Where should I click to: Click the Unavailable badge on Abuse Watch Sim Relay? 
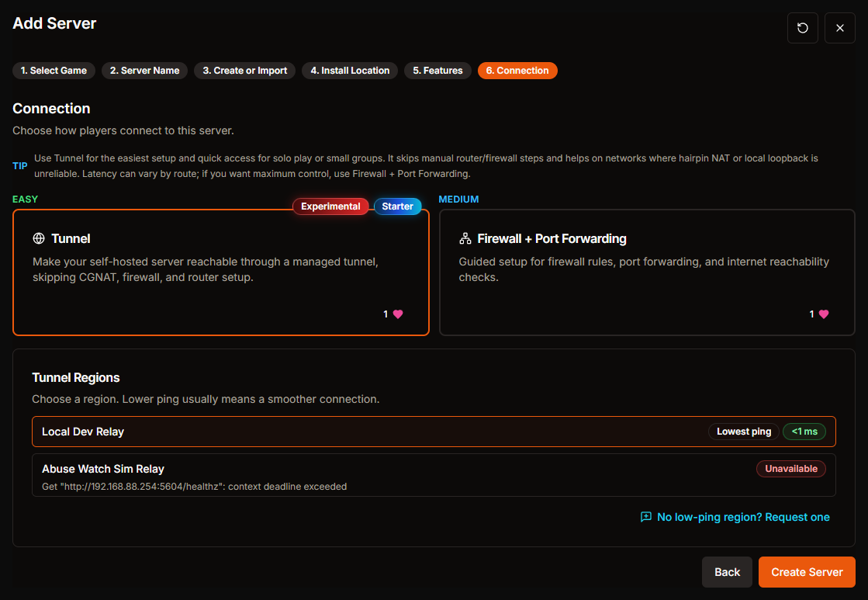click(790, 469)
